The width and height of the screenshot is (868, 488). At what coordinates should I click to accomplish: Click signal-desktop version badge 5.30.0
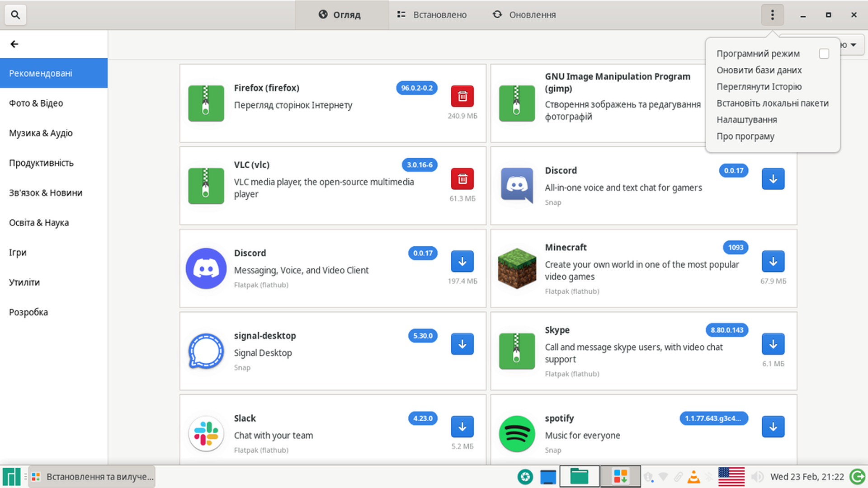coord(423,336)
